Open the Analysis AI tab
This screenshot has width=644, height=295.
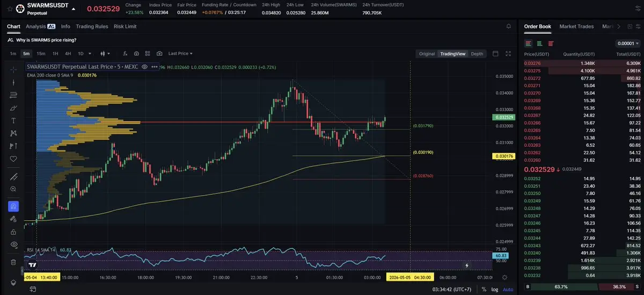(41, 26)
